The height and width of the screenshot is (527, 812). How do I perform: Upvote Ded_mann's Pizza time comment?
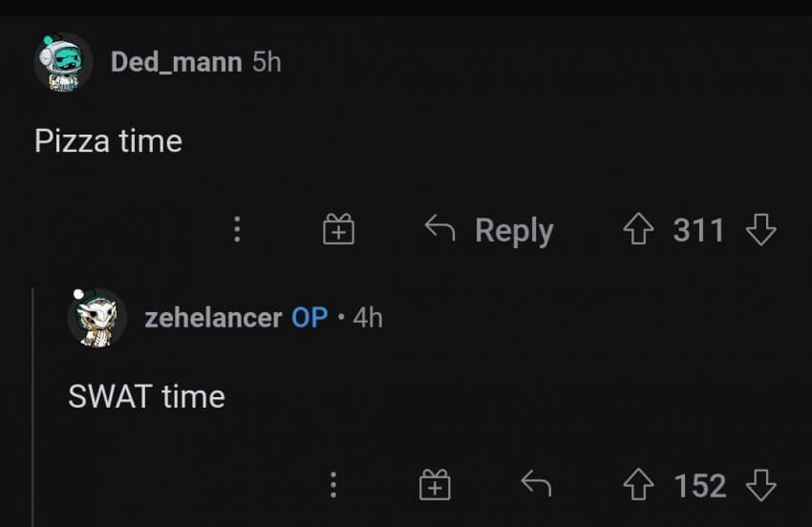click(x=638, y=230)
